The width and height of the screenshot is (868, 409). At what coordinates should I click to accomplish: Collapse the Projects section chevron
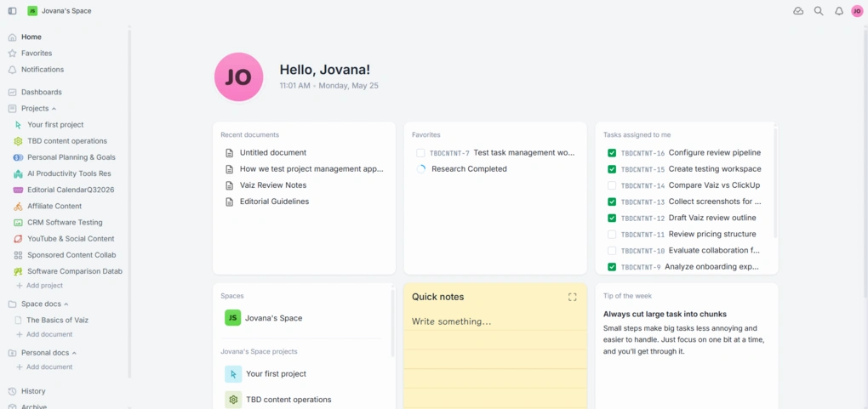(x=54, y=109)
